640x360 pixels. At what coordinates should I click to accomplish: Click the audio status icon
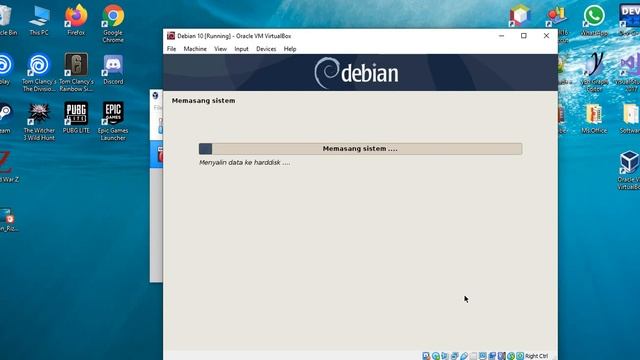[x=444, y=356]
